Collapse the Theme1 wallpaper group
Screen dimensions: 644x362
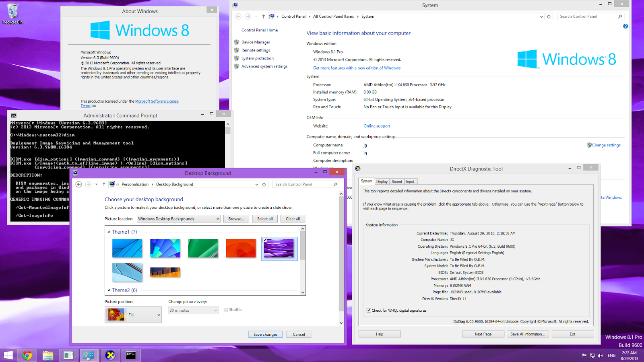108,232
